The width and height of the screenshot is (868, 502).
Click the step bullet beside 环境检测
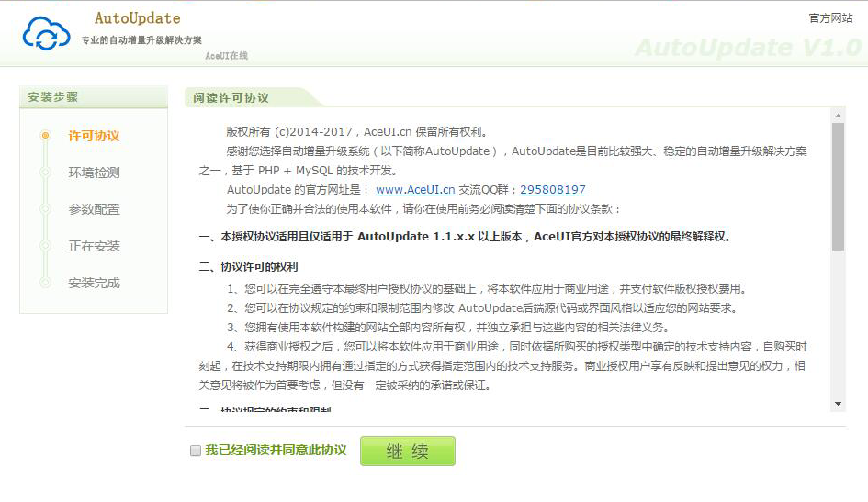tap(45, 173)
